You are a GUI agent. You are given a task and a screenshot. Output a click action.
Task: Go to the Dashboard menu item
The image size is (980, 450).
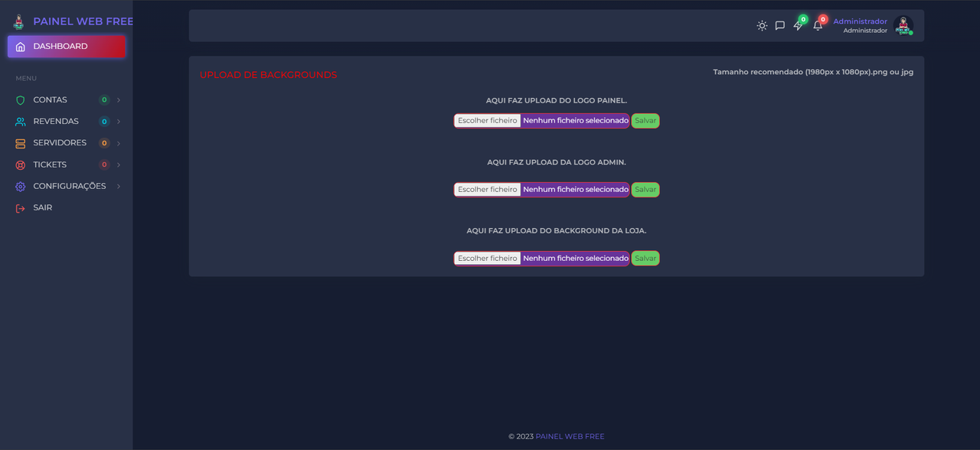tap(67, 47)
